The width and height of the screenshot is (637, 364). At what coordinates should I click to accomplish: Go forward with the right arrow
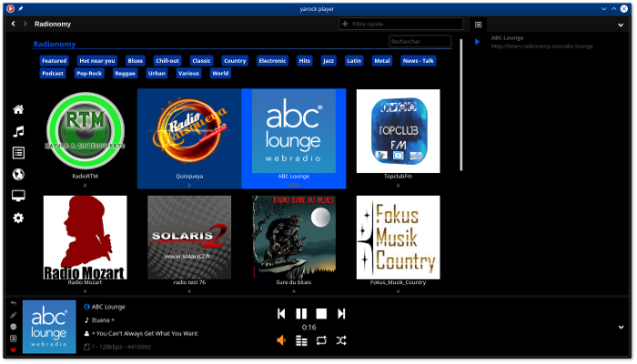pyautogui.click(x=25, y=24)
